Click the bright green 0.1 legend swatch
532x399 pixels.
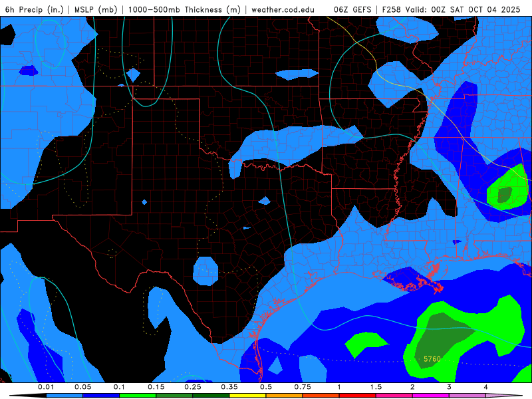[x=138, y=396]
